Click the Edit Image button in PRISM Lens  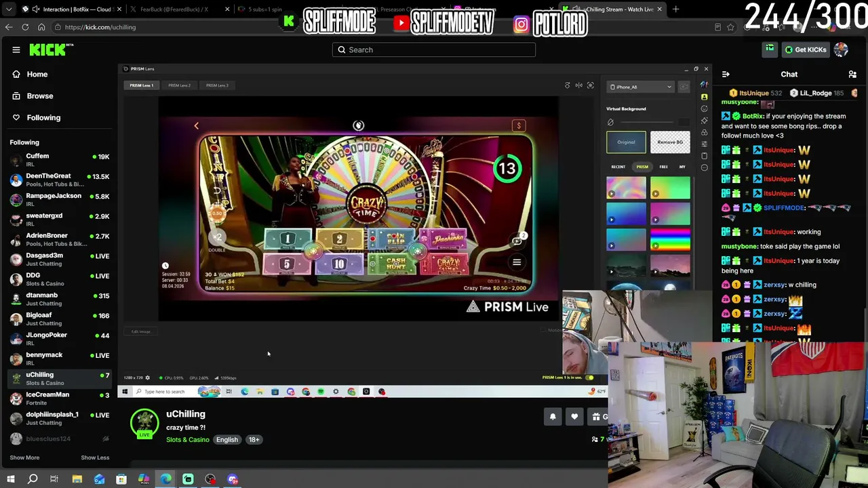click(141, 331)
